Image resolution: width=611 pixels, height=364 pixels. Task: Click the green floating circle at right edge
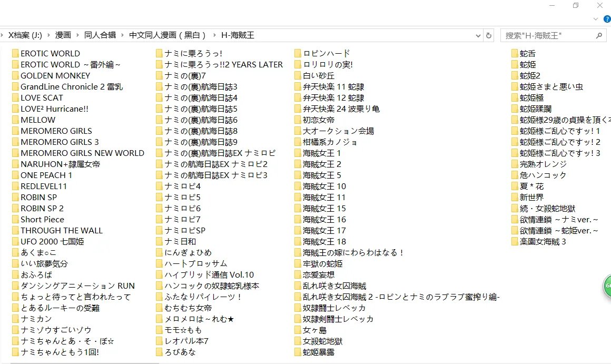[x=607, y=286]
